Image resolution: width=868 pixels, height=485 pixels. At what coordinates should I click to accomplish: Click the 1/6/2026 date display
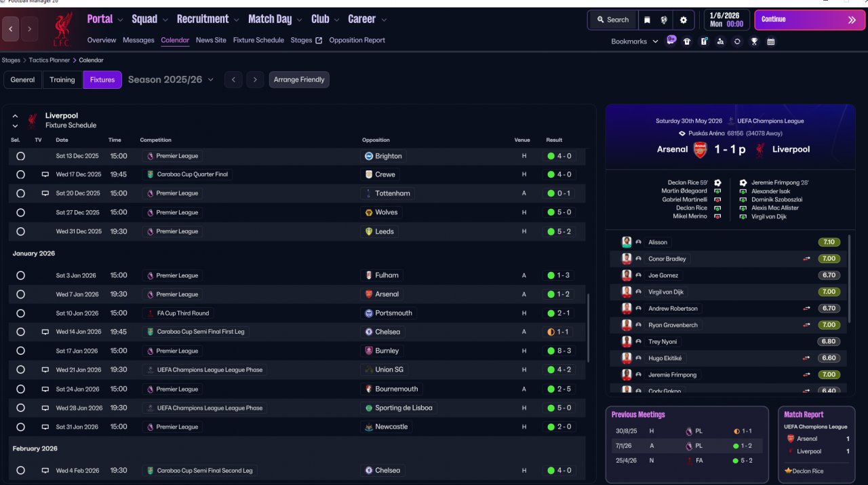click(x=726, y=20)
